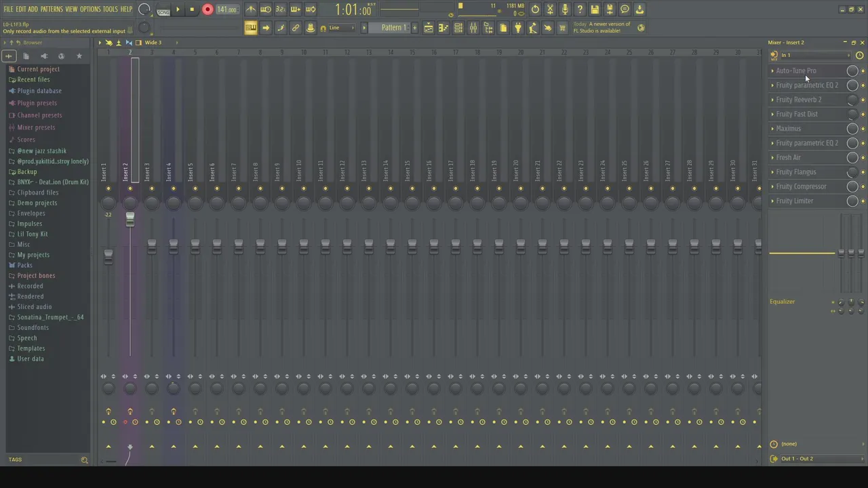
Task: Disable the Fruity Reeverb 2 effect LED
Action: tap(863, 100)
